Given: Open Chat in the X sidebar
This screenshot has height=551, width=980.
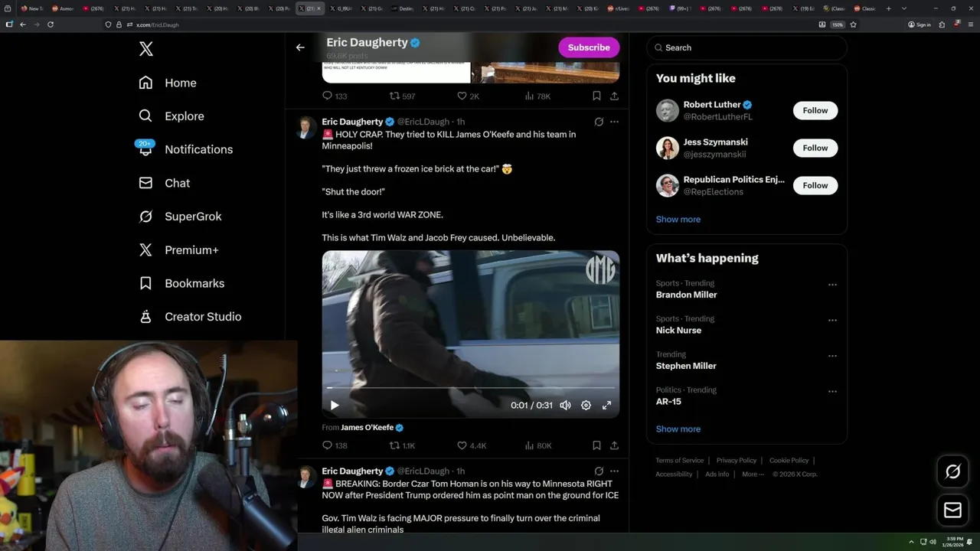Looking at the screenshot, I should tap(165, 183).
